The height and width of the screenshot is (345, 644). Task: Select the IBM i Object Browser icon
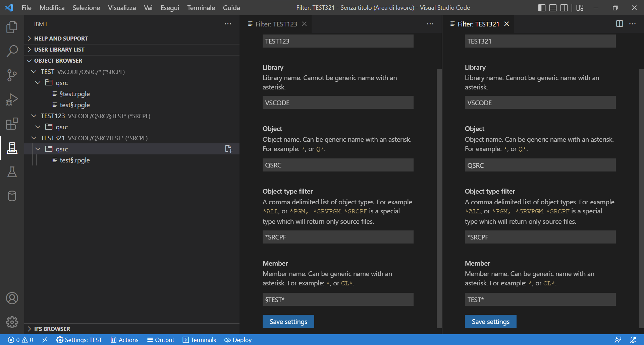(x=12, y=148)
